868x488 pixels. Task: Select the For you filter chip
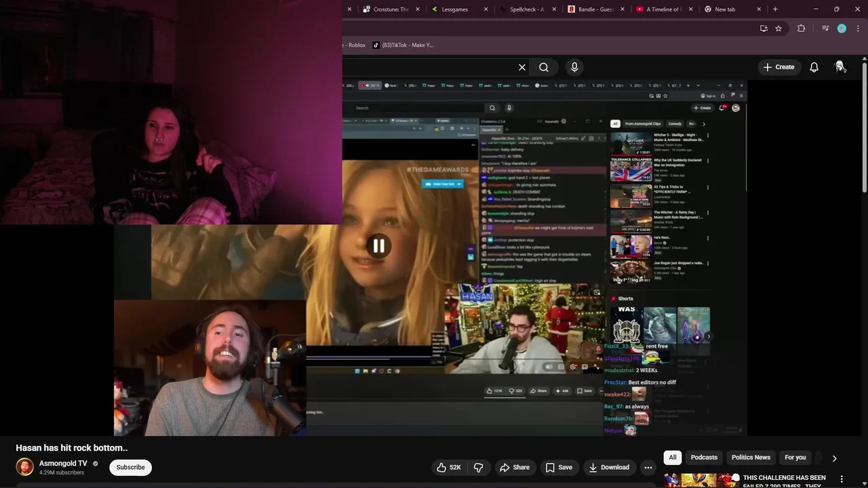[795, 457]
